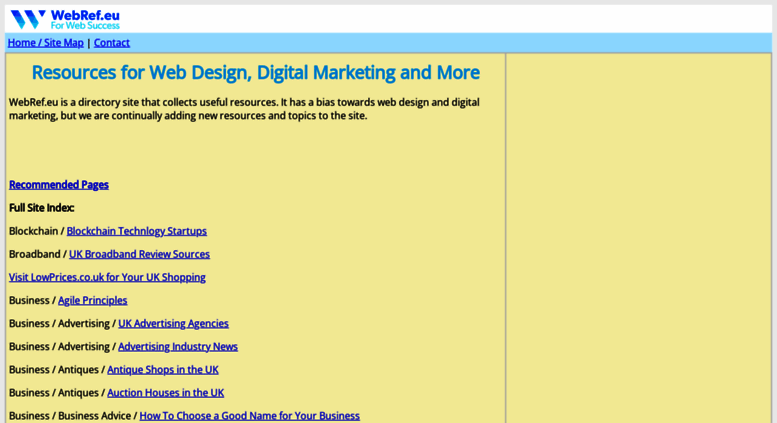Image resolution: width=777 pixels, height=423 pixels.
Task: Open Auction Houses in the UK link
Action: pos(166,393)
